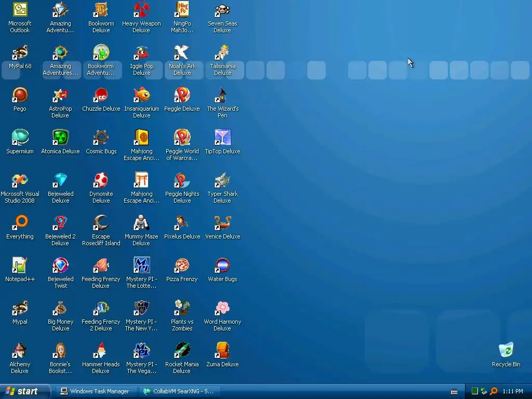Select Noah's Ark Deluxe icon
Viewport: 532px width, 399px height.
182,52
